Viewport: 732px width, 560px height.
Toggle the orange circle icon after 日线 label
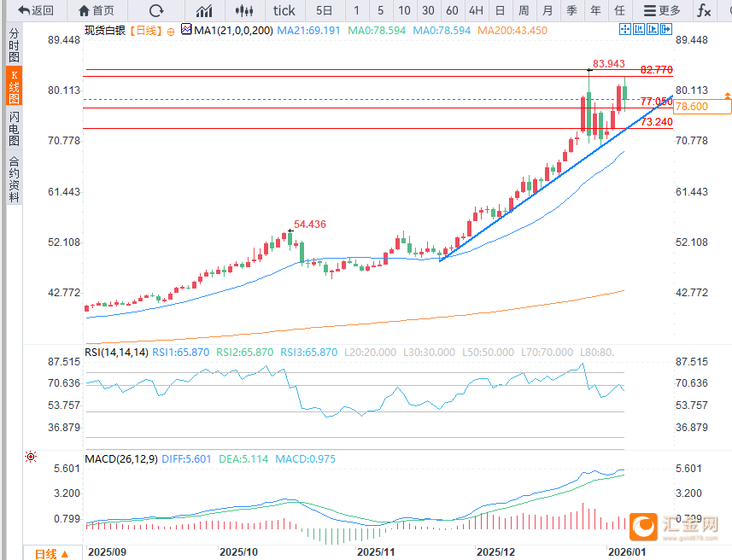click(171, 31)
